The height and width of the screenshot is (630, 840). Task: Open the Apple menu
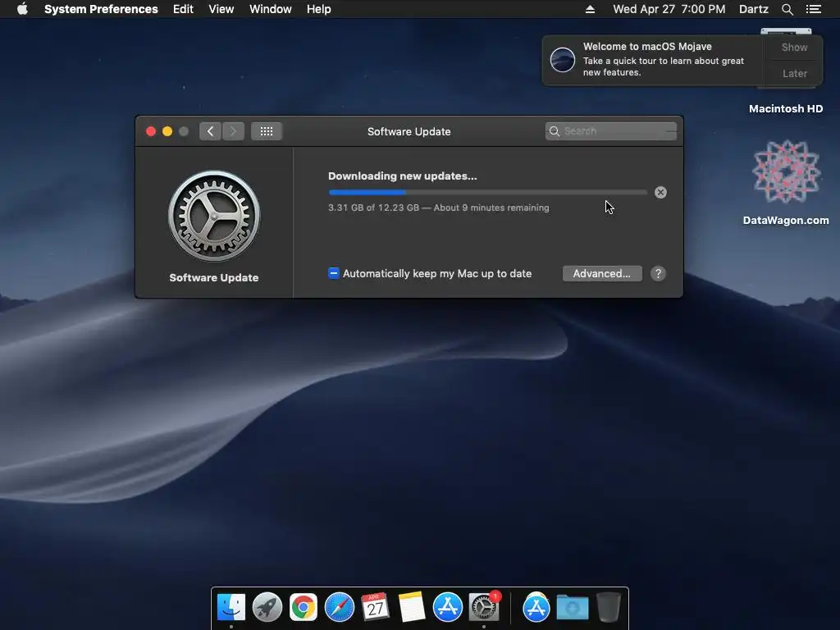tap(22, 9)
